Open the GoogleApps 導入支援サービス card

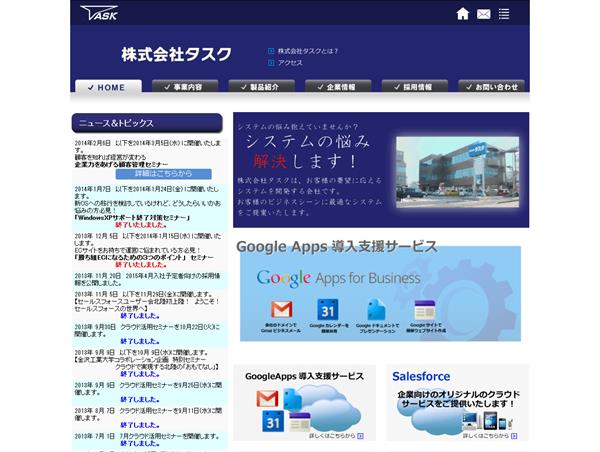[305, 403]
